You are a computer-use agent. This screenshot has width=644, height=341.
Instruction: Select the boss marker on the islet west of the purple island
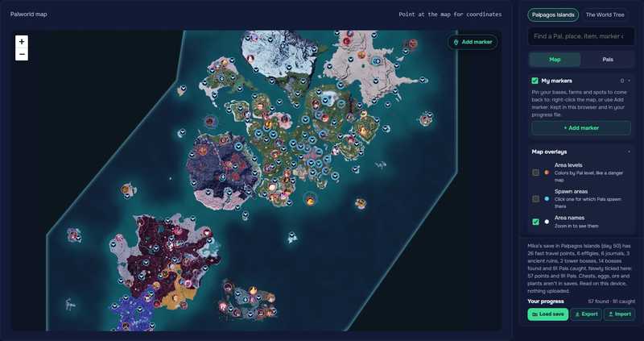[126, 189]
